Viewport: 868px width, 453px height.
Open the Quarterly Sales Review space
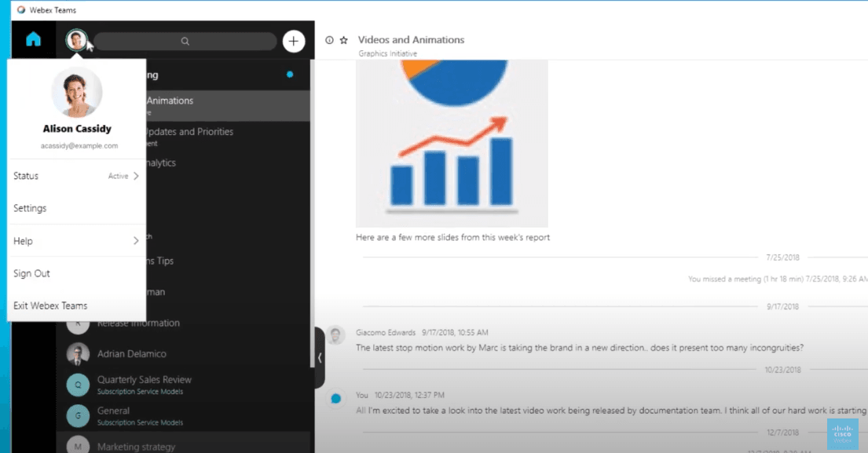(x=183, y=385)
